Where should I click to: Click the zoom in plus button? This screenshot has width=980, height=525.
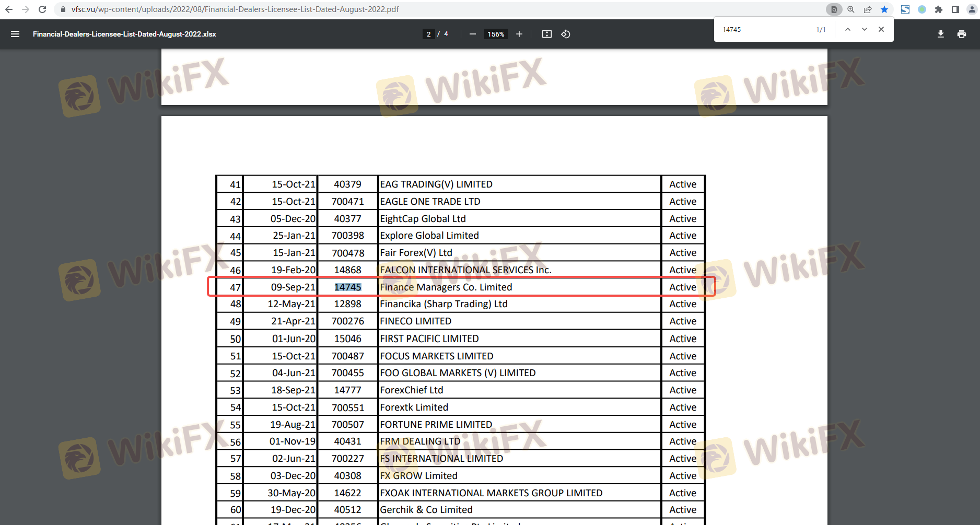click(x=519, y=34)
